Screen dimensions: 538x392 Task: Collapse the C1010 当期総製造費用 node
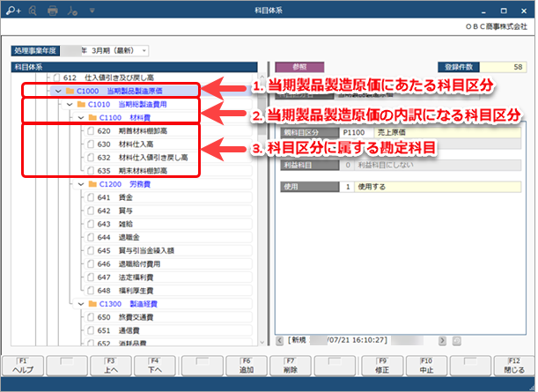click(70, 104)
